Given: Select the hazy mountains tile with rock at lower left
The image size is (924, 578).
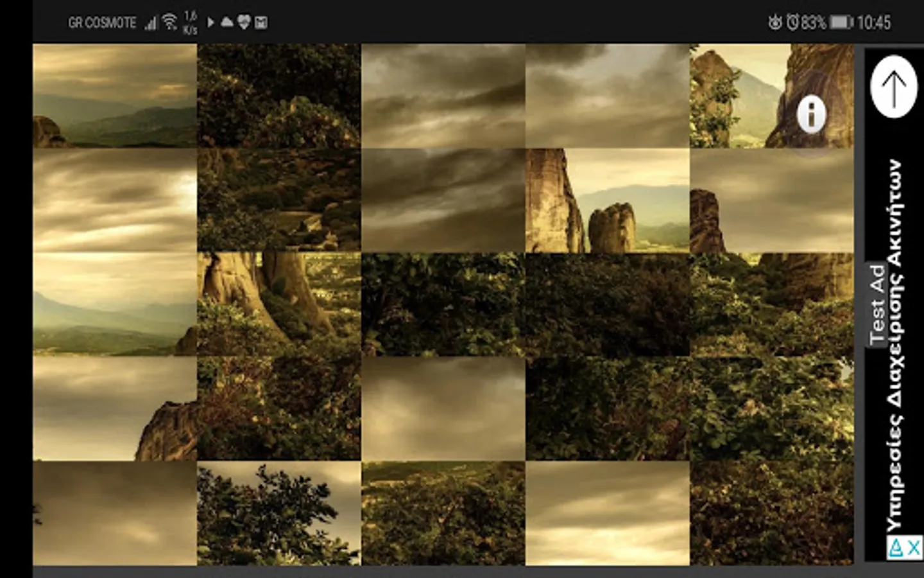Looking at the screenshot, I should (x=115, y=96).
